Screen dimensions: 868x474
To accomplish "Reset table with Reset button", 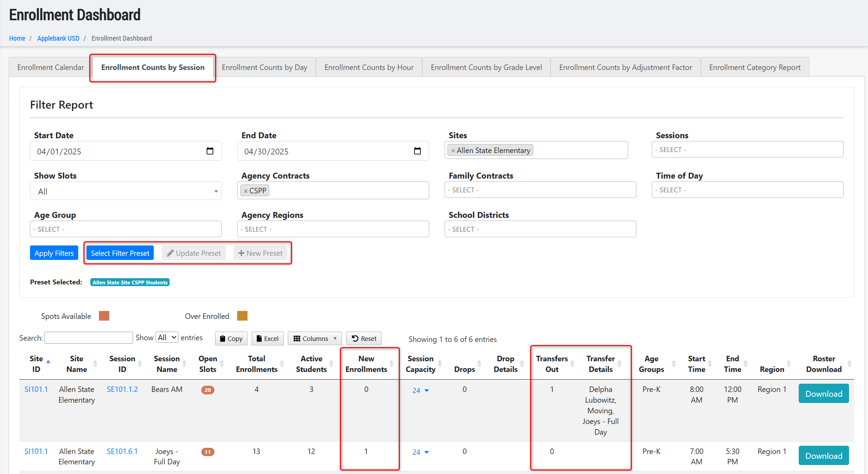I will tap(364, 339).
